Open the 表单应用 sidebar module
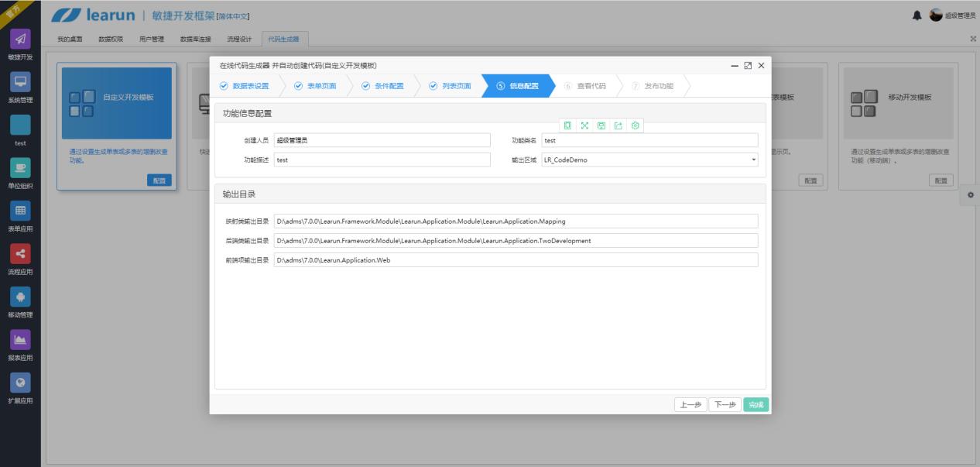The width and height of the screenshot is (980, 467). pos(20,217)
